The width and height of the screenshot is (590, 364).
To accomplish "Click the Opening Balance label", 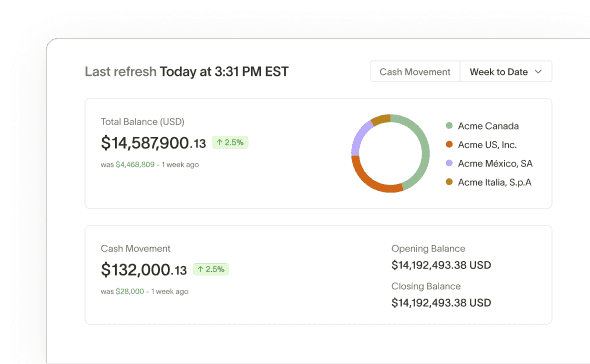I will pos(428,248).
